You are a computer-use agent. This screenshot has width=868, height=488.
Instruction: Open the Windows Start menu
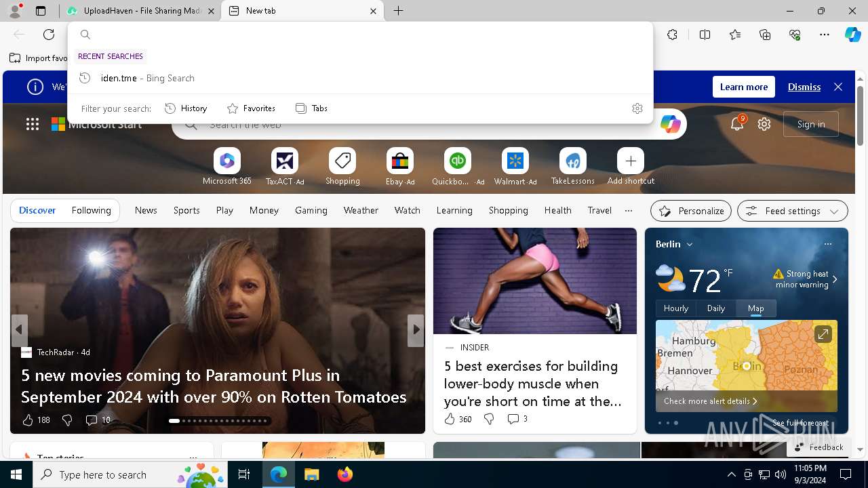(16, 474)
